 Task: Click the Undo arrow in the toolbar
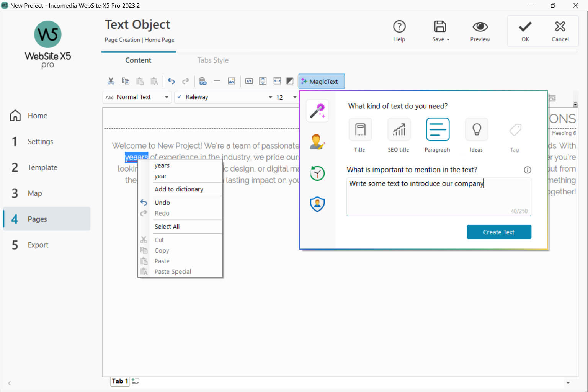171,81
